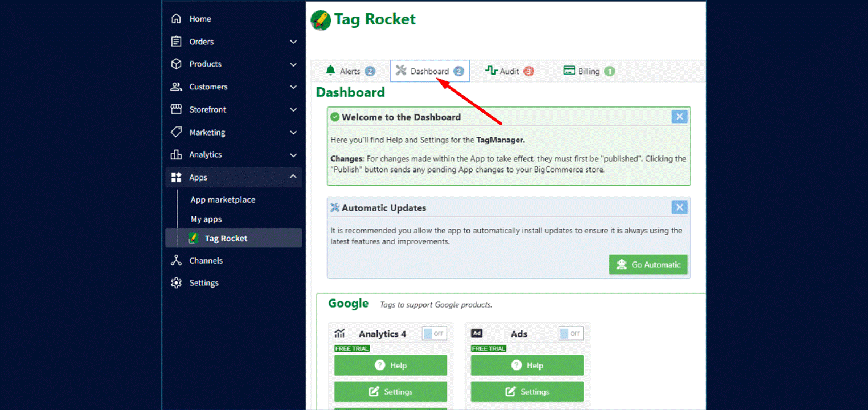This screenshot has width=868, height=410.
Task: Open the Dashboard tab
Action: tap(430, 71)
